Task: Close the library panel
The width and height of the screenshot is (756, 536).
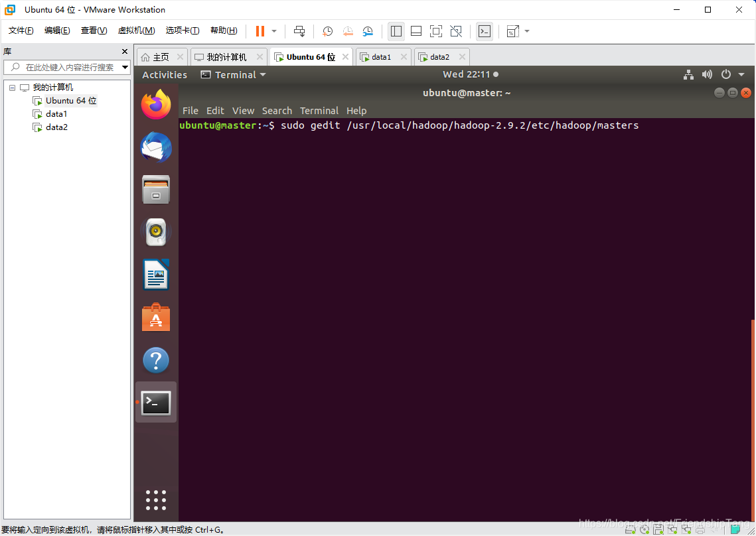Action: pos(125,52)
